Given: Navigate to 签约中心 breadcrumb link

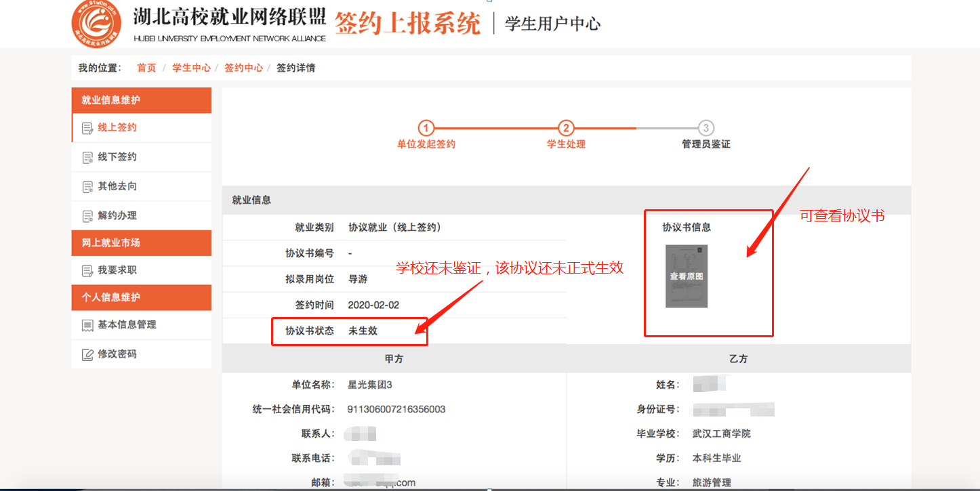Looking at the screenshot, I should click(243, 68).
